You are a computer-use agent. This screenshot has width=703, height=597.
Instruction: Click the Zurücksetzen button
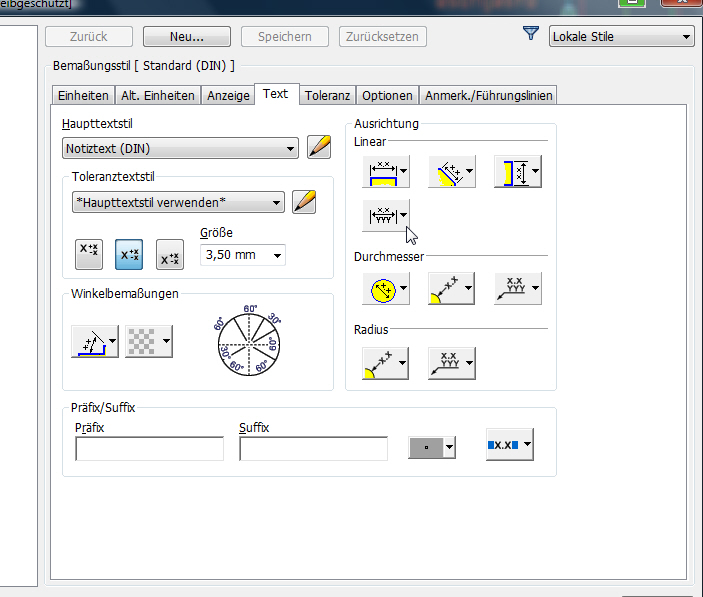[382, 37]
